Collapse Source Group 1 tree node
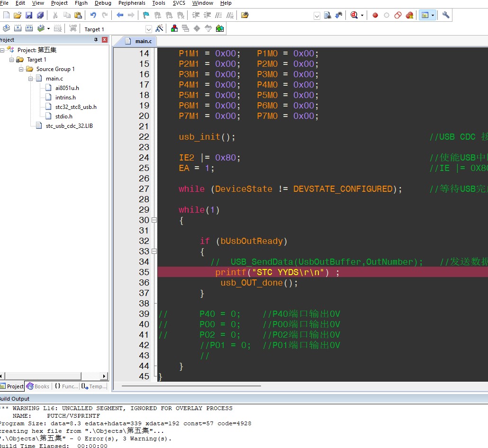488x448 pixels. point(21,69)
